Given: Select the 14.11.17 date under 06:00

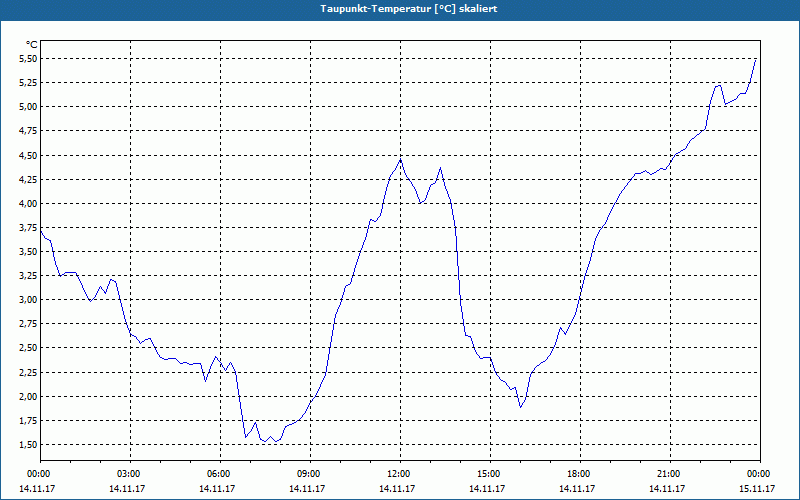Looking at the screenshot, I should tap(217, 488).
